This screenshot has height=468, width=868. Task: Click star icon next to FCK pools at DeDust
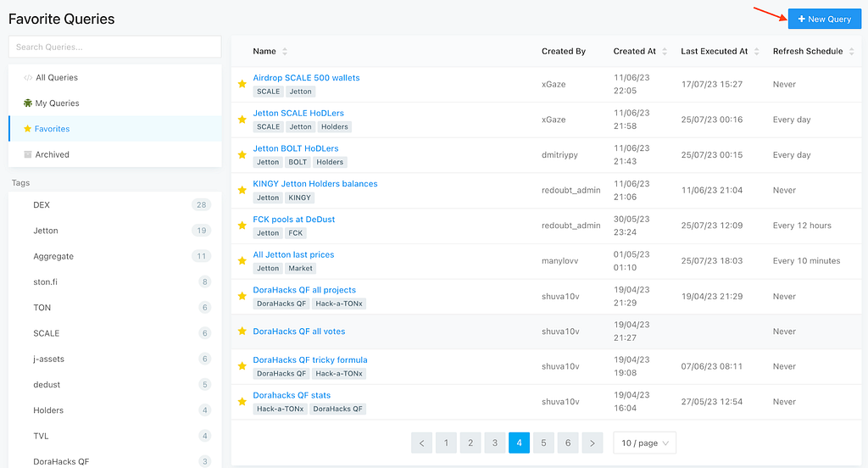pyautogui.click(x=242, y=226)
